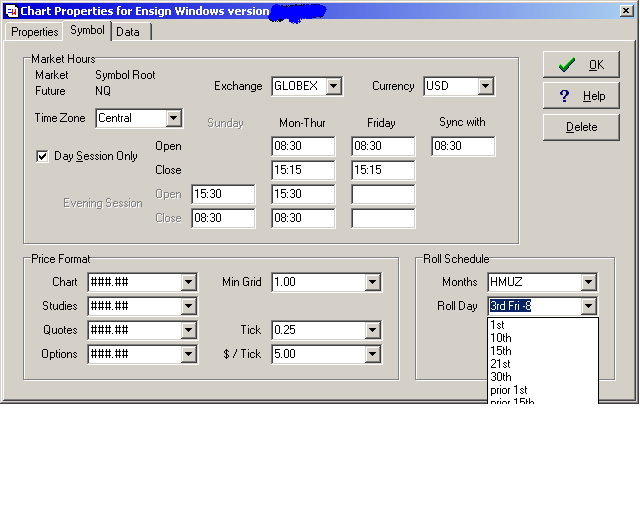Collapse the Roll Day dropdown arrow
This screenshot has height=512, width=640.
pos(589,306)
